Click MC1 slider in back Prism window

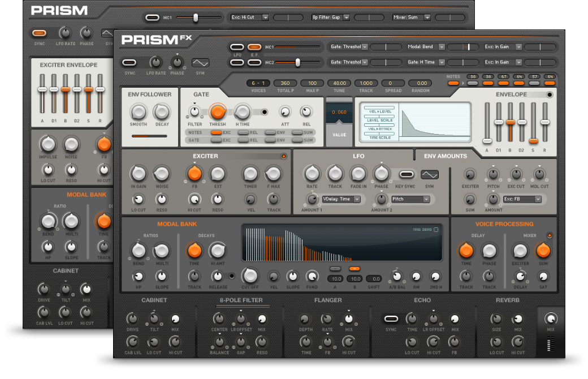pyautogui.click(x=196, y=18)
